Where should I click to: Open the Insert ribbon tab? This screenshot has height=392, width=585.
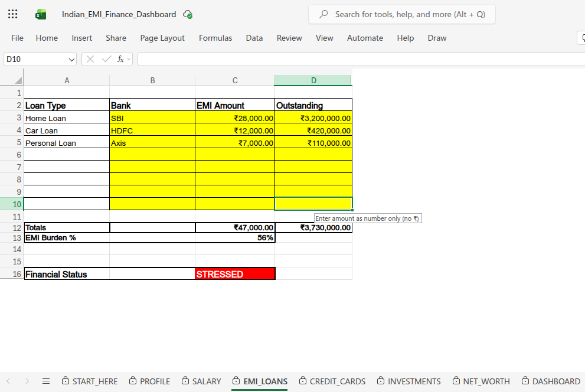click(x=81, y=38)
